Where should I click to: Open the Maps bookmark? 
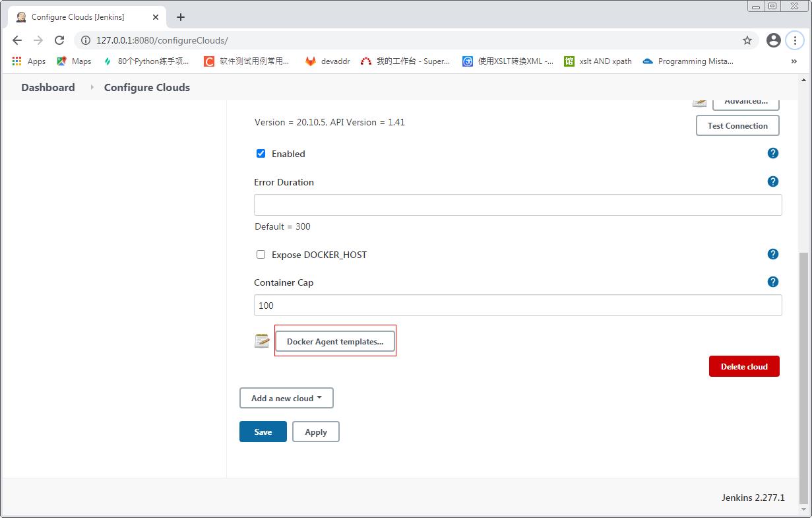coord(74,61)
